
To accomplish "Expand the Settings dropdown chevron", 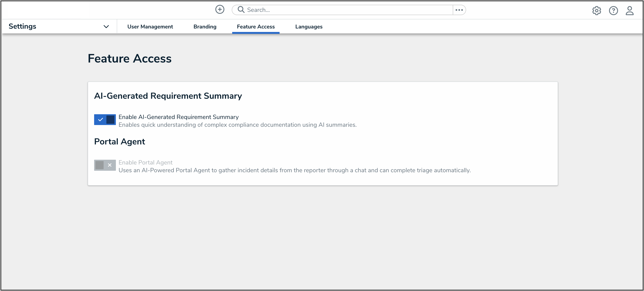I will click(106, 26).
